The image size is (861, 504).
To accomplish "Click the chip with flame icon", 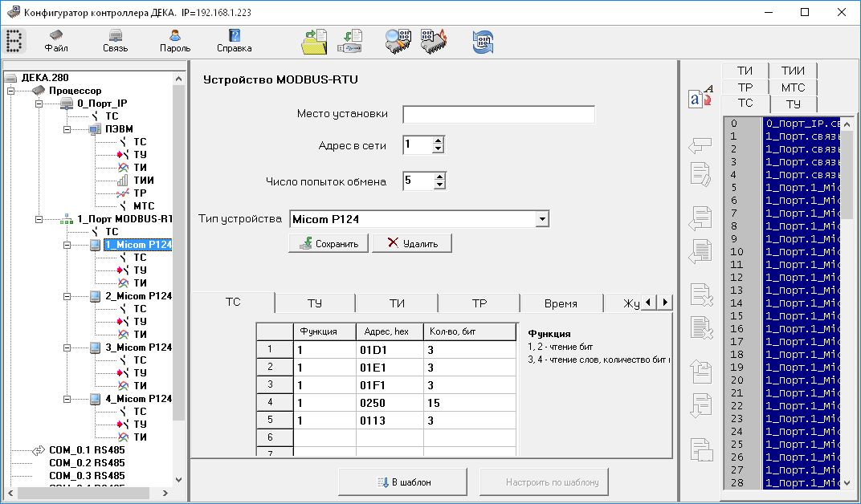I will [434, 42].
